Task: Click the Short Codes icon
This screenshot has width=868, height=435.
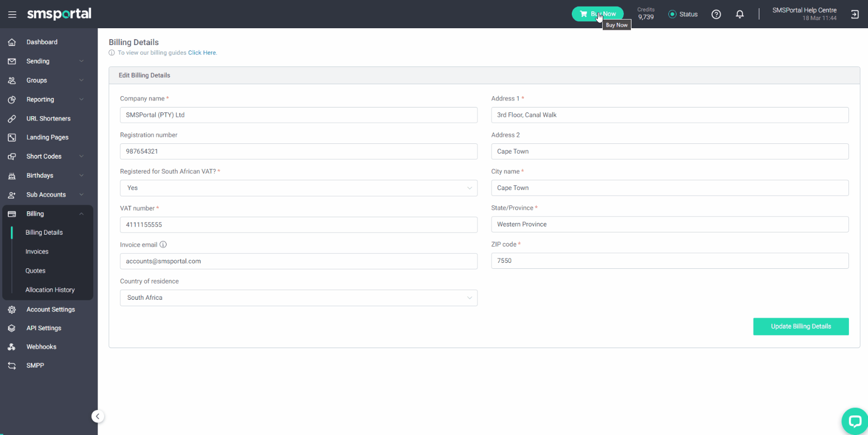Action: [x=12, y=156]
